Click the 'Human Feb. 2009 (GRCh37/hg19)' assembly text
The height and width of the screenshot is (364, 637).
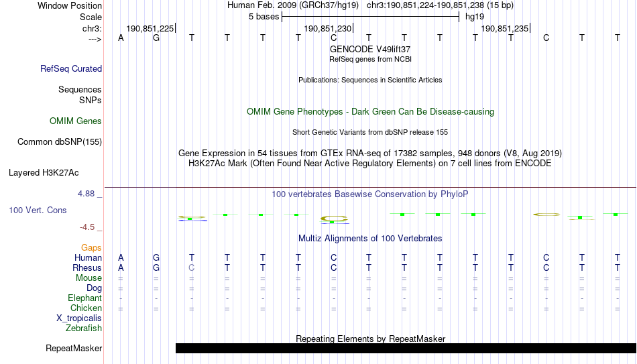[x=293, y=5]
